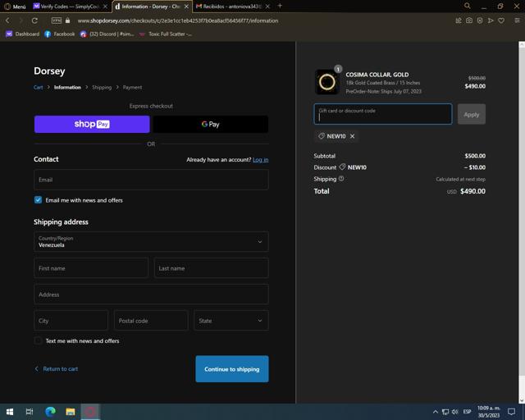Image resolution: width=525 pixels, height=420 pixels.
Task: Click the ESP language indicator
Action: point(467,412)
